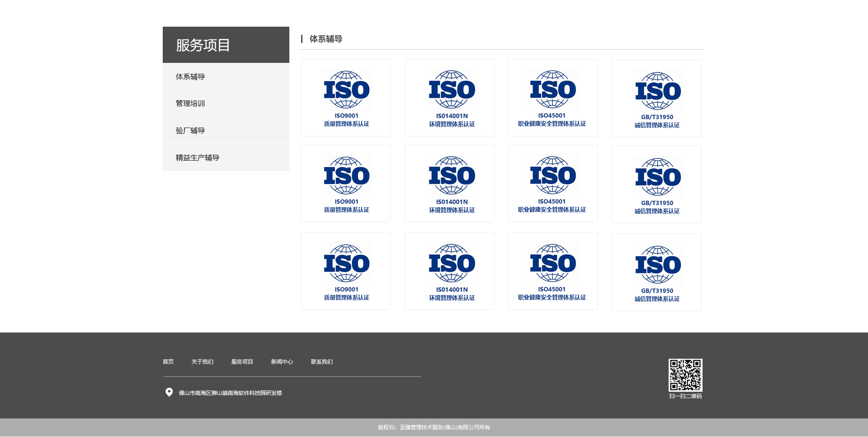Screen dimensions: 868x437
Task: Click the QR code image in footer
Action: 685,375
